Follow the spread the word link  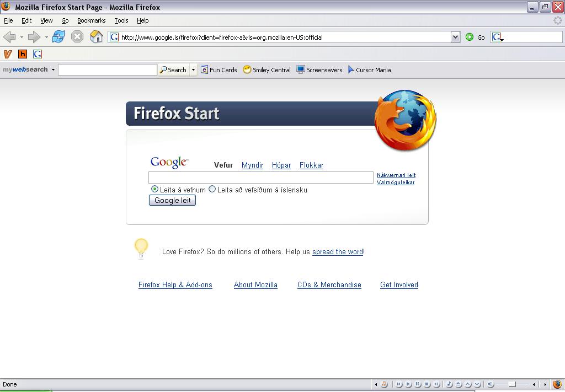tap(338, 251)
